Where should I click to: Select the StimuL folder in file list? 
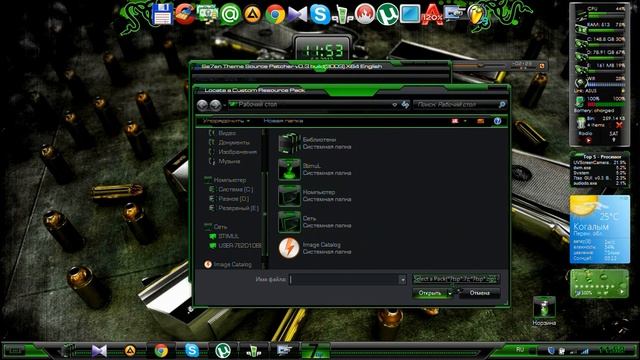pos(315,169)
